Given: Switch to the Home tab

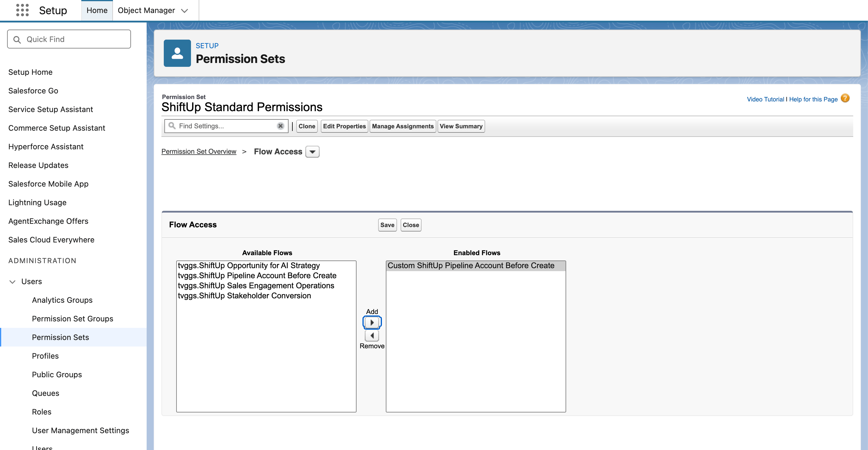Looking at the screenshot, I should [x=97, y=10].
